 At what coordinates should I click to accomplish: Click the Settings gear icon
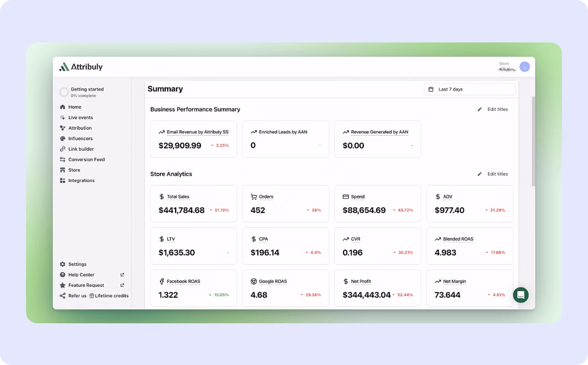pyautogui.click(x=63, y=264)
